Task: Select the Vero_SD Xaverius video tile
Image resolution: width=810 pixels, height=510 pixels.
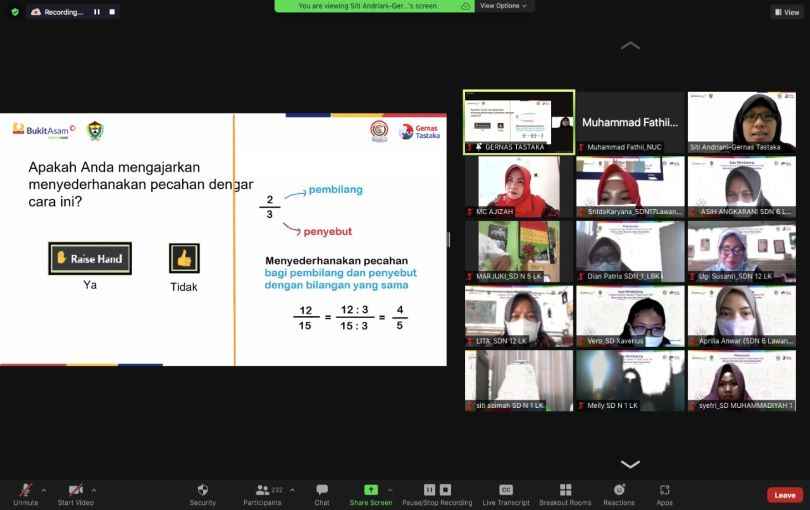Action: [630, 316]
